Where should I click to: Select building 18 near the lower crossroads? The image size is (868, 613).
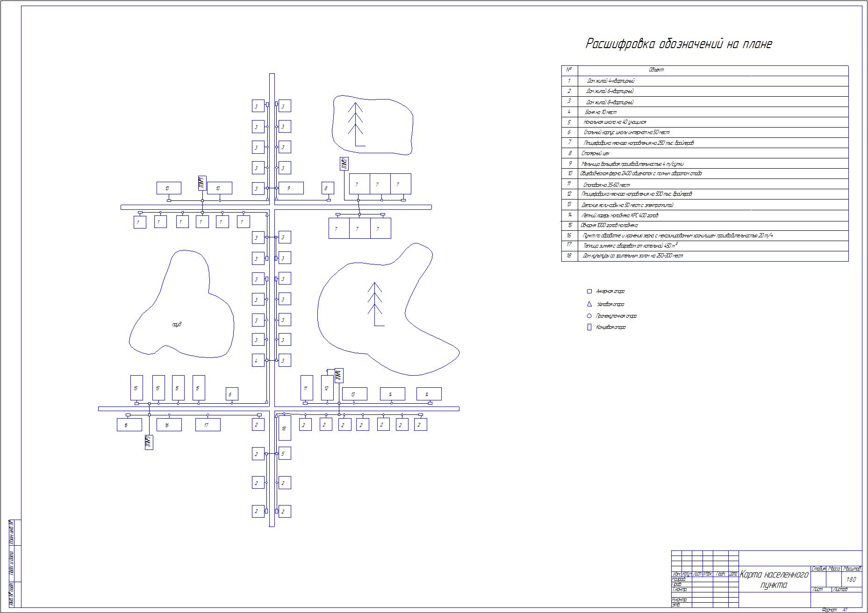click(x=284, y=428)
